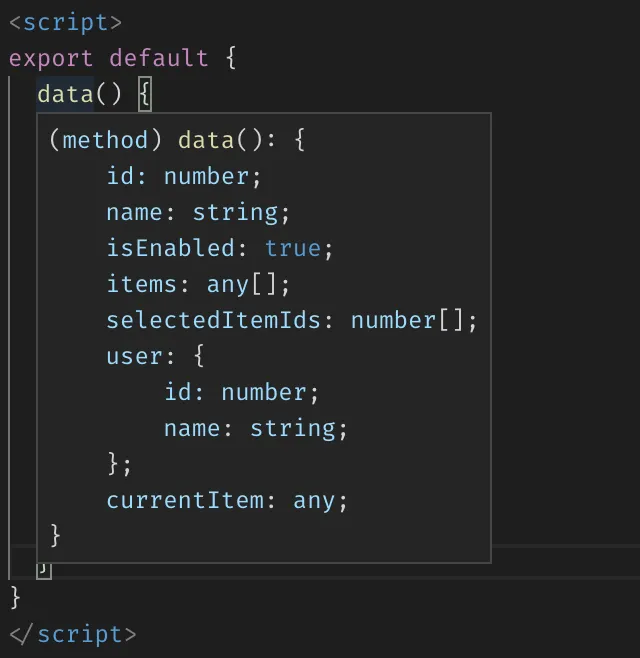Click the closing script tag
Image resolution: width=640 pixels, height=658 pixels.
tap(72, 634)
